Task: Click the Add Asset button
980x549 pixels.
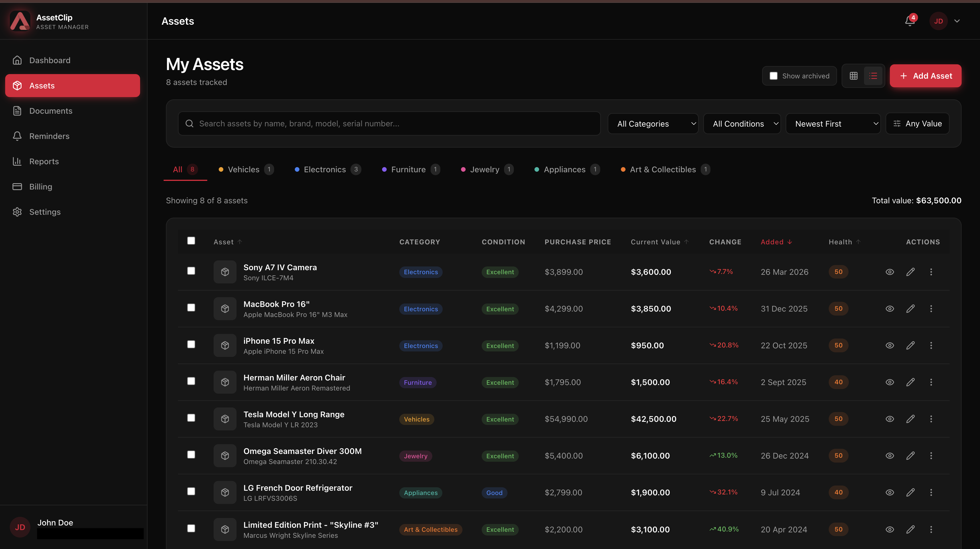Action: coord(925,76)
